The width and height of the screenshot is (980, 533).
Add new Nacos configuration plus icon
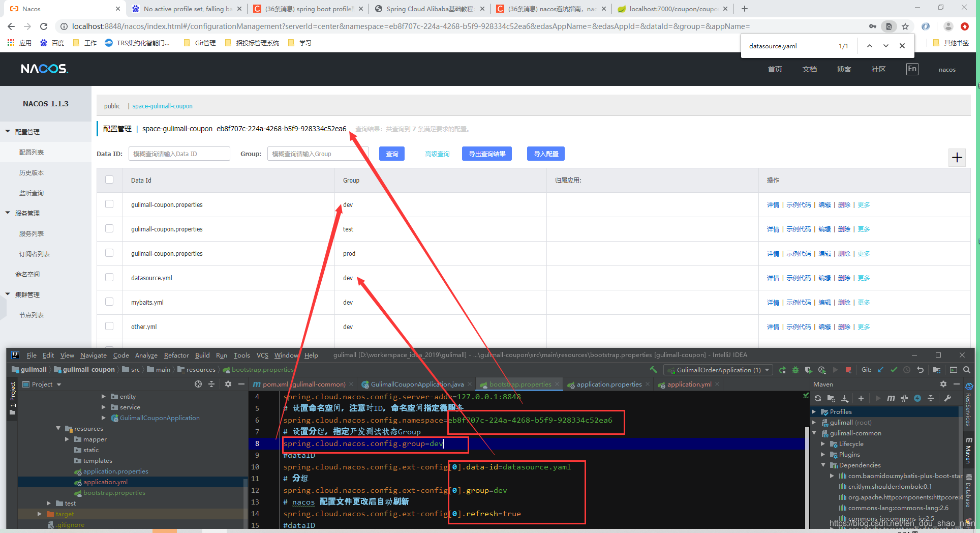(957, 158)
